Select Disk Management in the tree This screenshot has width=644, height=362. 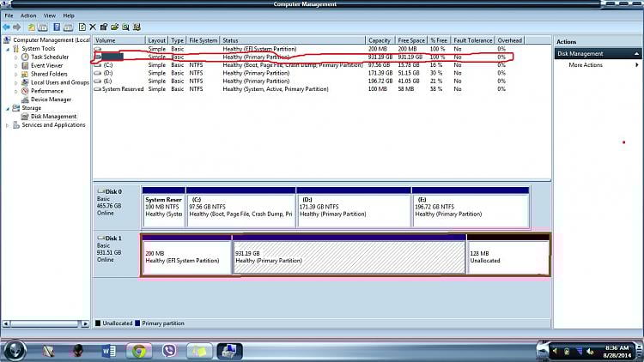[53, 117]
